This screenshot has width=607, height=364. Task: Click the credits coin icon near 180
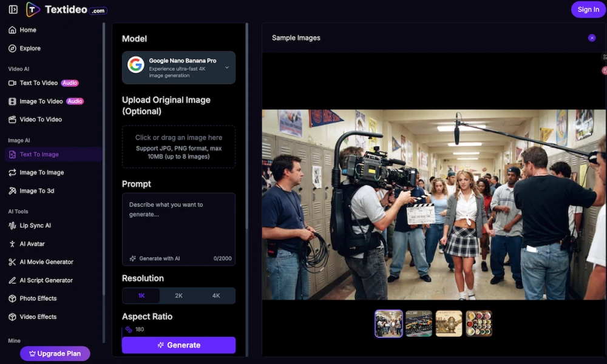[129, 329]
